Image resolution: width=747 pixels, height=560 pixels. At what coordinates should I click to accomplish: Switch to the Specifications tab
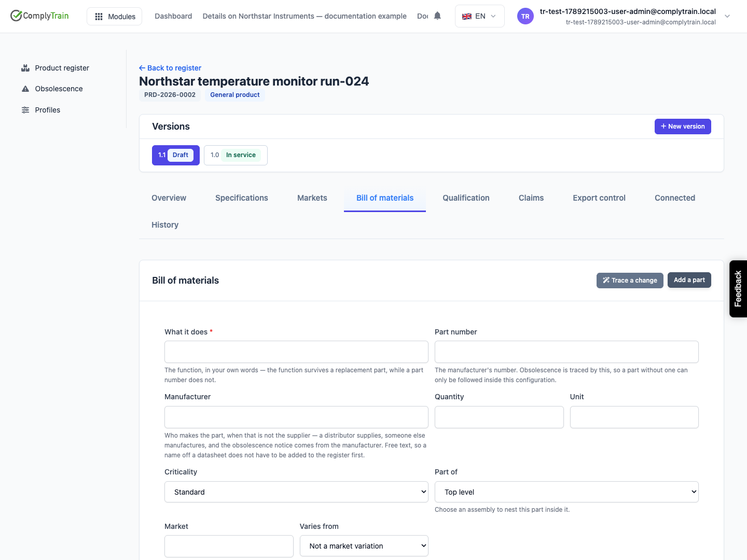pos(242,198)
